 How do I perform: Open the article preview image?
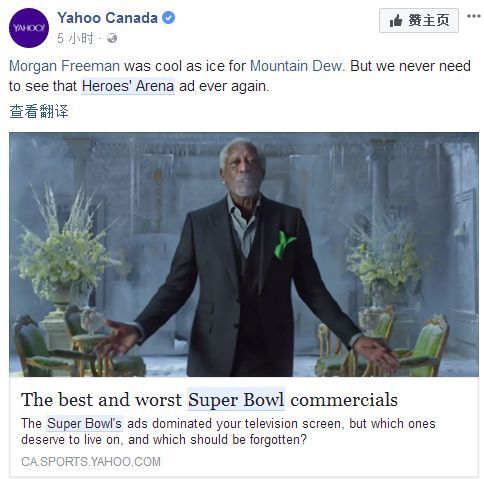pyautogui.click(x=244, y=255)
